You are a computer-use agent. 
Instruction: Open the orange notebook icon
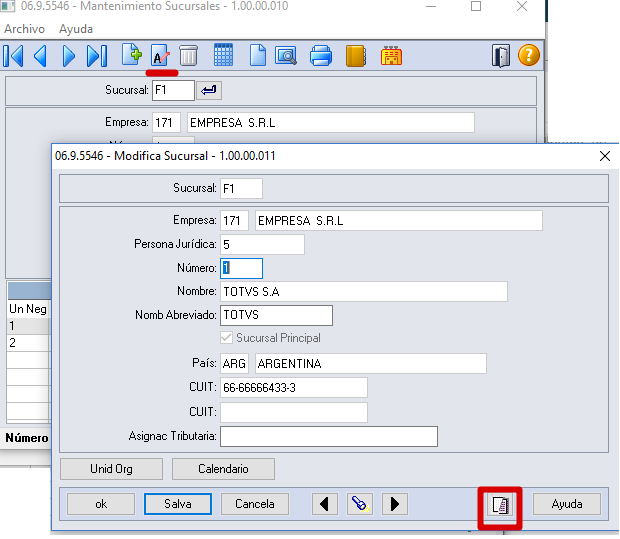tap(356, 56)
